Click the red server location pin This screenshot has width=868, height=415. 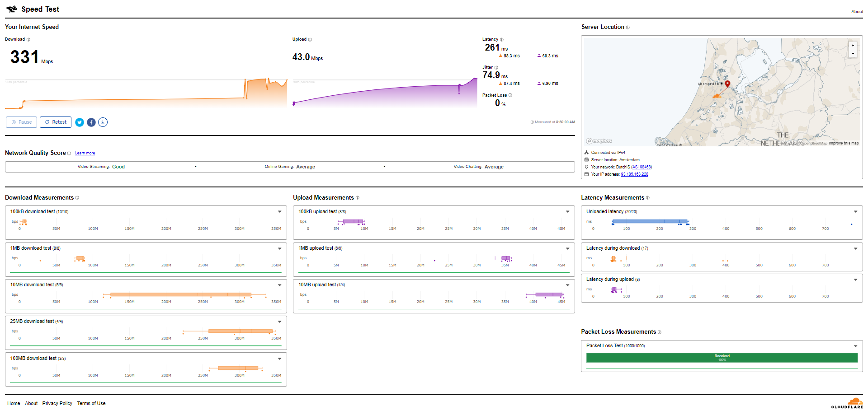[x=727, y=84]
